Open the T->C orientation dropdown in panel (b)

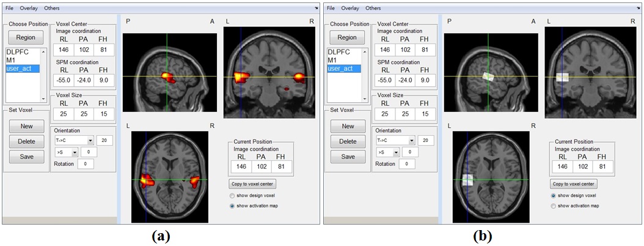[x=411, y=141]
